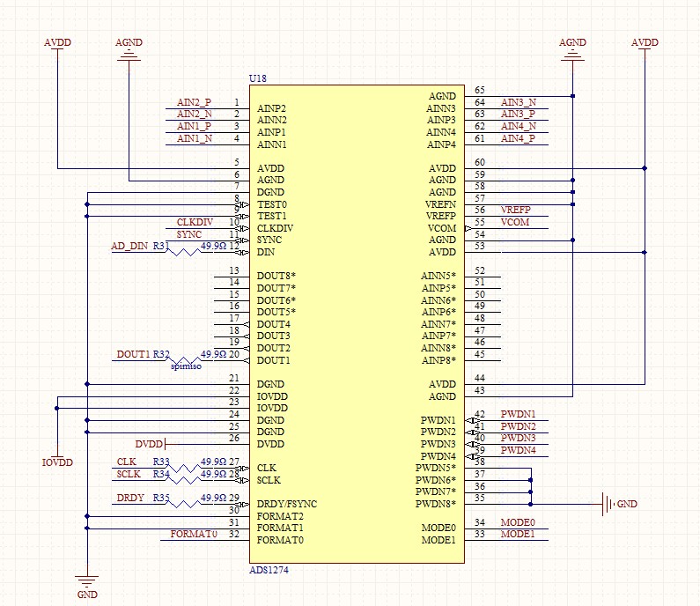Click the PWDN1 net label
This screenshot has width=700, height=606.
pyautogui.click(x=518, y=414)
